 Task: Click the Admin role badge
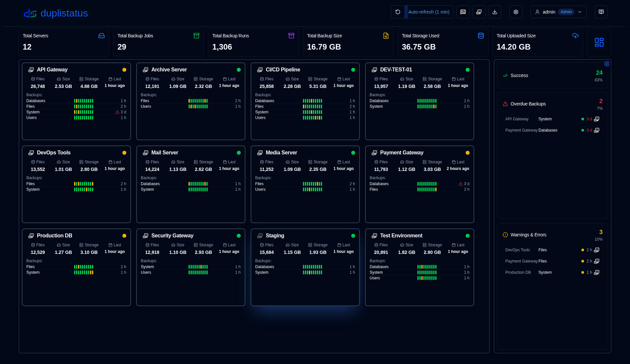click(x=566, y=12)
